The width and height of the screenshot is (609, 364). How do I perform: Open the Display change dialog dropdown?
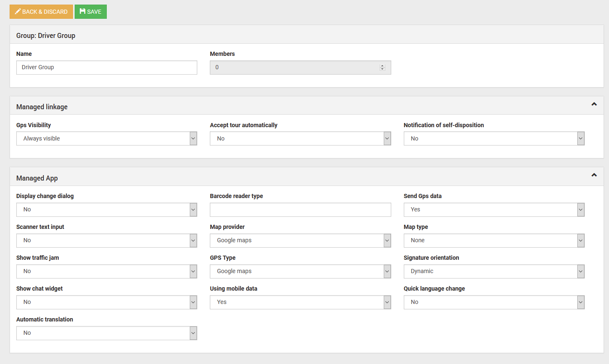(x=106, y=210)
